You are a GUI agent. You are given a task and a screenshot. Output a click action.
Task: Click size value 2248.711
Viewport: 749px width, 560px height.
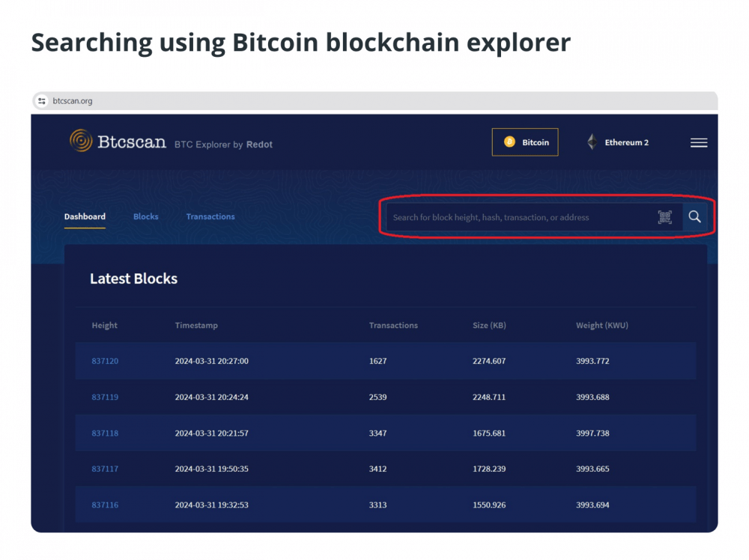click(x=489, y=397)
